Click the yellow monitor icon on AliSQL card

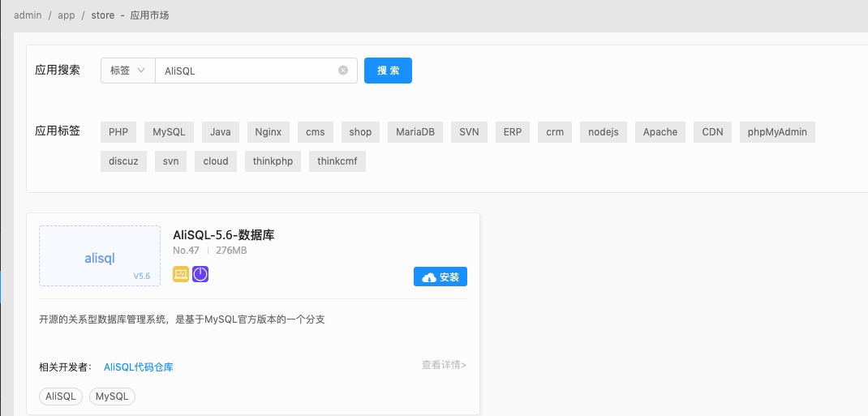(x=181, y=274)
